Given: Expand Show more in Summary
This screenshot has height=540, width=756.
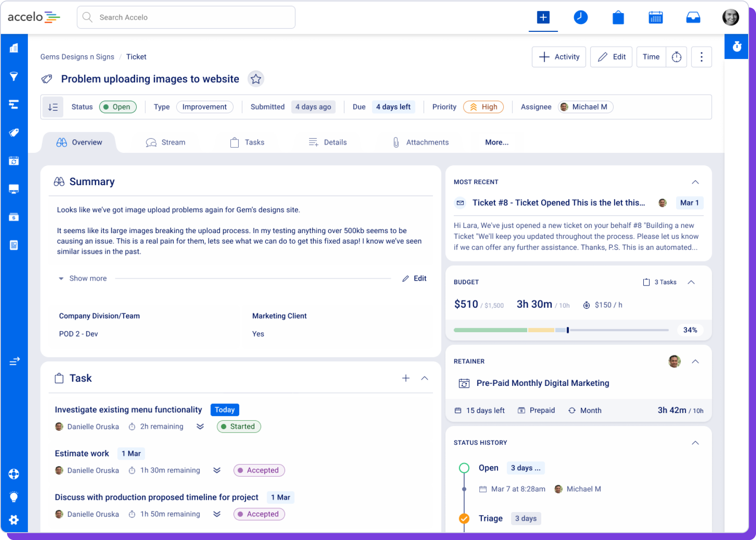Looking at the screenshot, I should [83, 279].
